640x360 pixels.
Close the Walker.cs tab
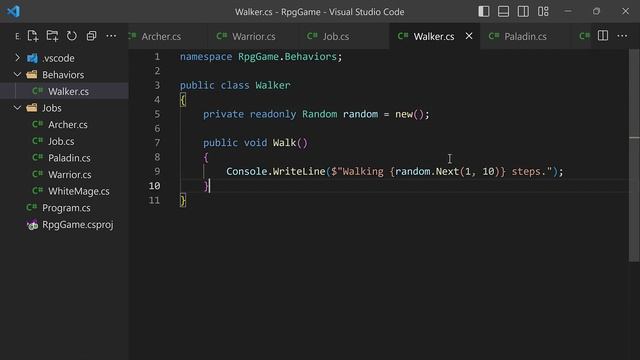click(469, 36)
